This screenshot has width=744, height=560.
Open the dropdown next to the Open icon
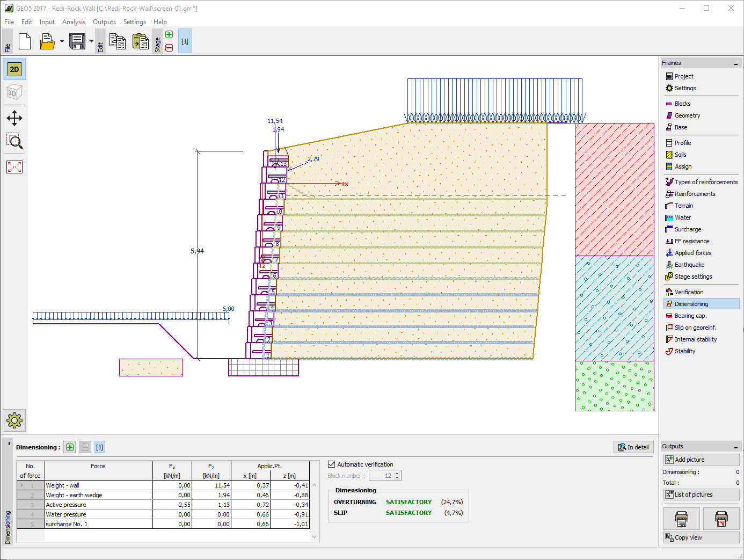pos(61,41)
